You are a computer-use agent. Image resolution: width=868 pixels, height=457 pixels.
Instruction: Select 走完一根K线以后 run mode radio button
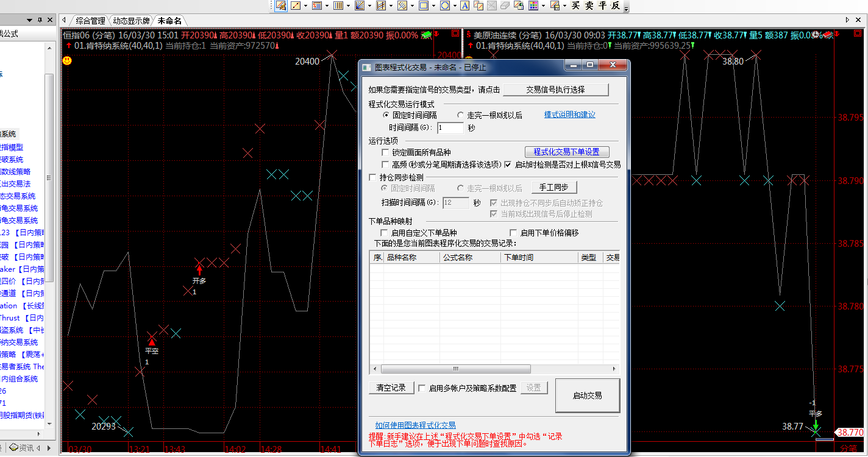[x=461, y=115]
